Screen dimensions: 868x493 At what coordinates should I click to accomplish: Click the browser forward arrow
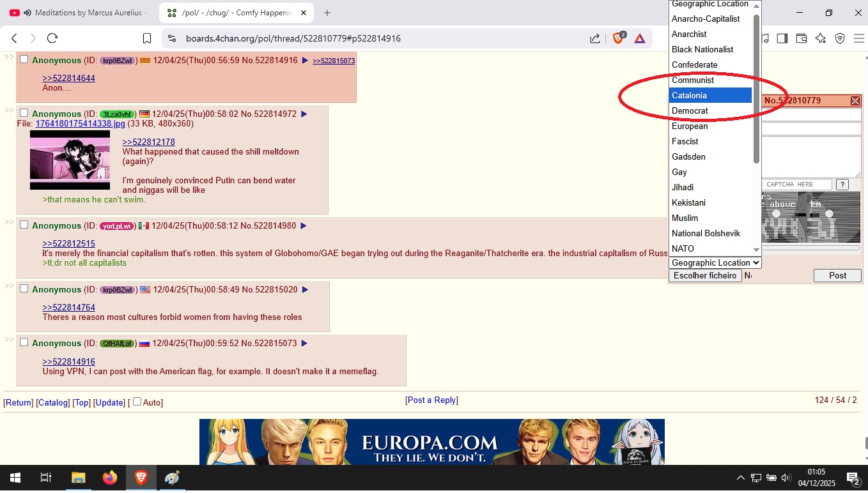tap(33, 38)
